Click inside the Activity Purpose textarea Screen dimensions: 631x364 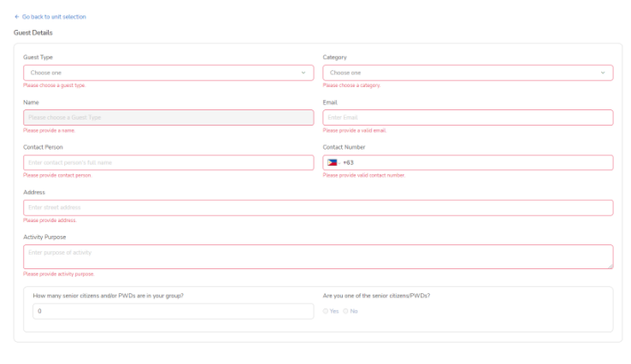click(x=317, y=256)
